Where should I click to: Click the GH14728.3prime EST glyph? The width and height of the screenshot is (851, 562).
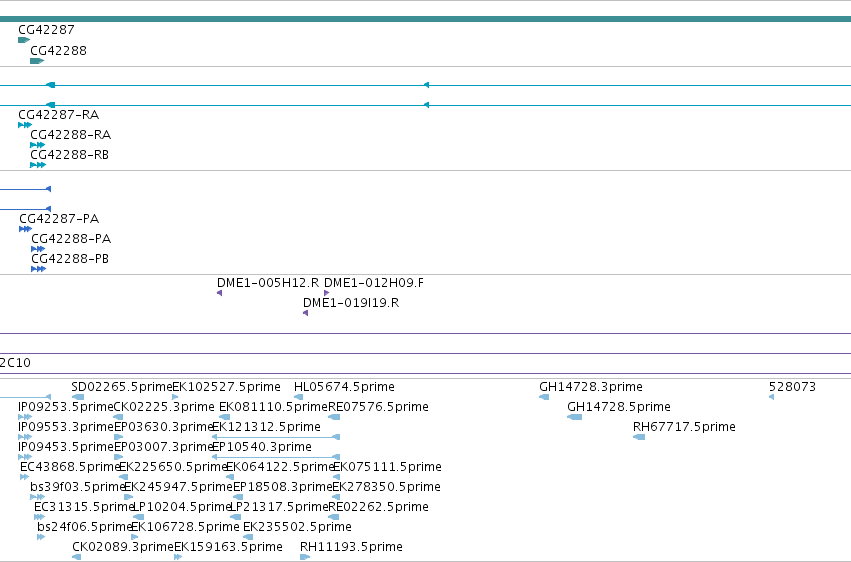click(x=544, y=398)
